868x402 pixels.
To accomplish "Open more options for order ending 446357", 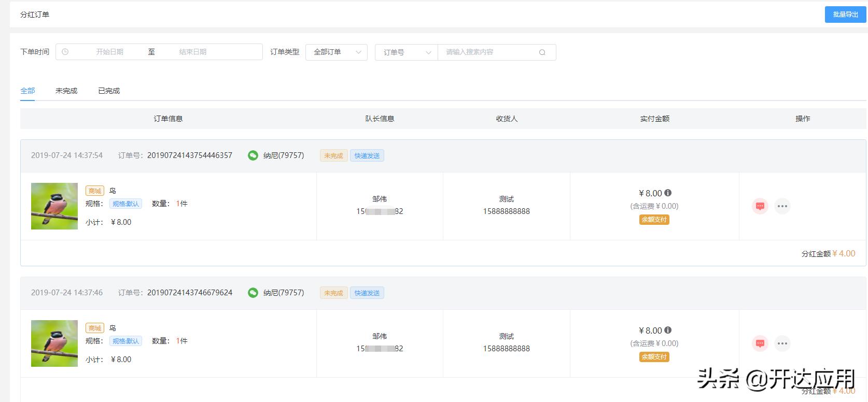I will 782,206.
